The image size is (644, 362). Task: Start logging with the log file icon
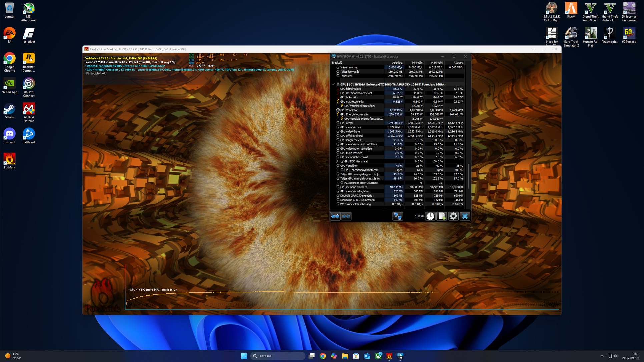(x=442, y=216)
